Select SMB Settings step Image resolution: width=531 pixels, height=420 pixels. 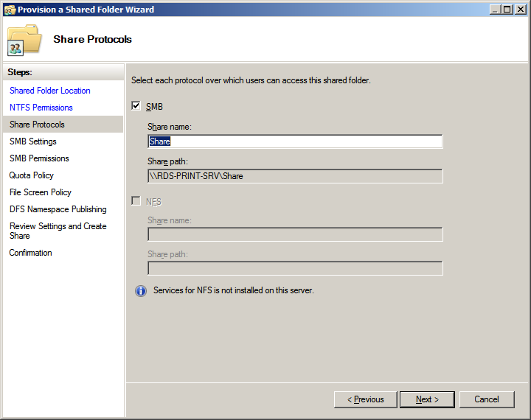(33, 141)
